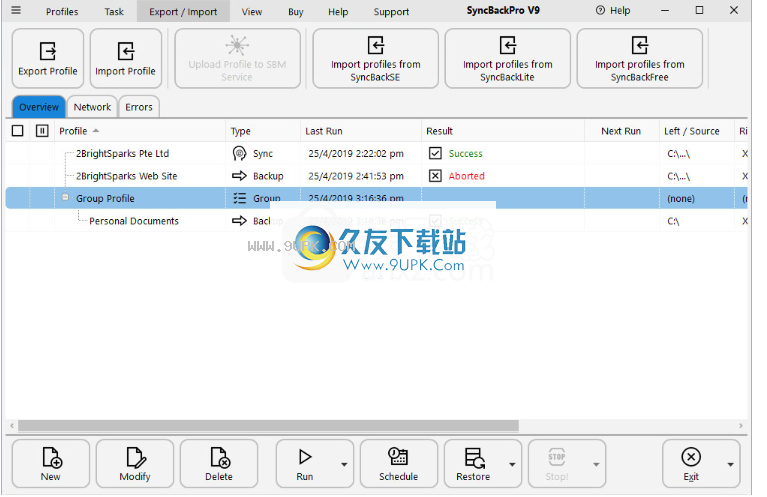Open the Task menu
This screenshot has width=767, height=497.
[114, 12]
